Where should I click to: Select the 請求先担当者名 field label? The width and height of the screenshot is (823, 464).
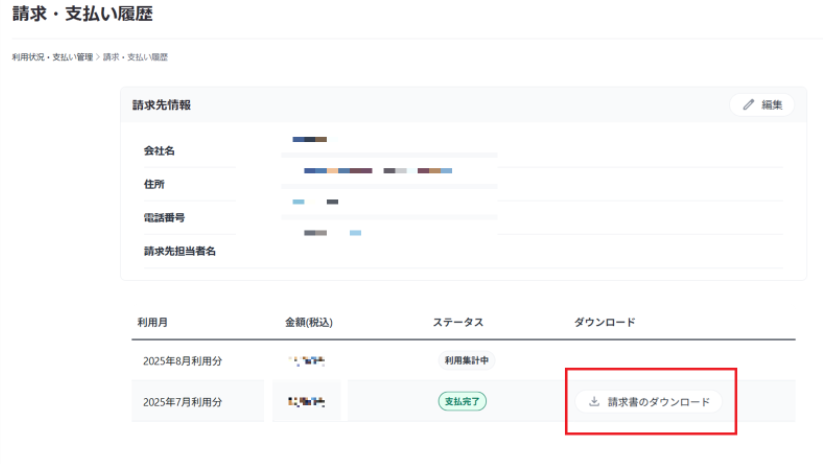point(179,251)
